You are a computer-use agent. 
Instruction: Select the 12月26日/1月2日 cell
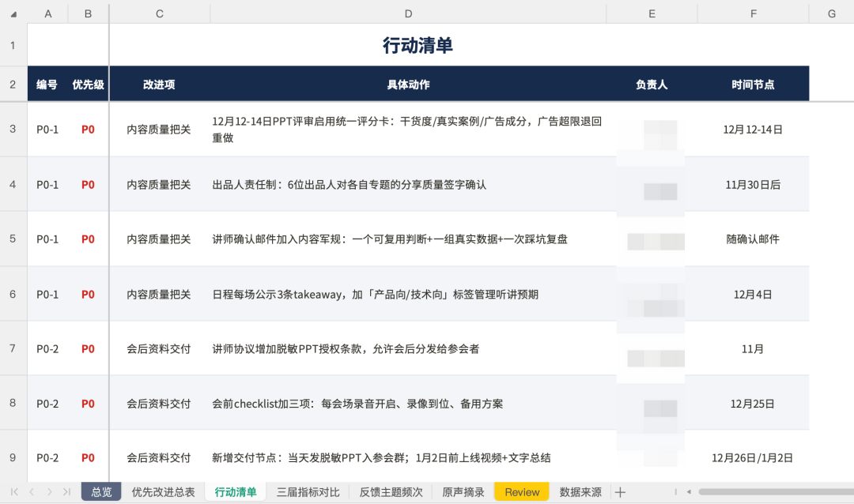(x=754, y=457)
